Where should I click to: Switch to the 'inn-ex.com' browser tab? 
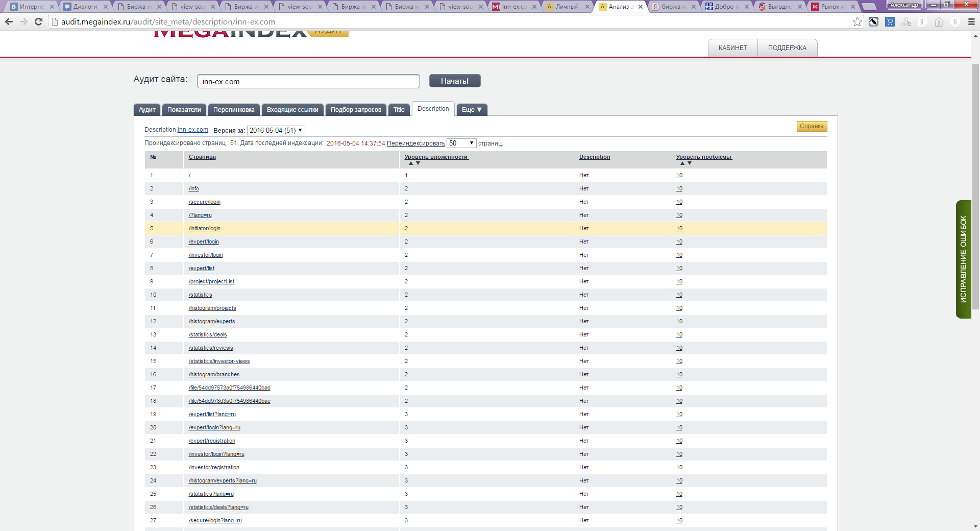[513, 7]
